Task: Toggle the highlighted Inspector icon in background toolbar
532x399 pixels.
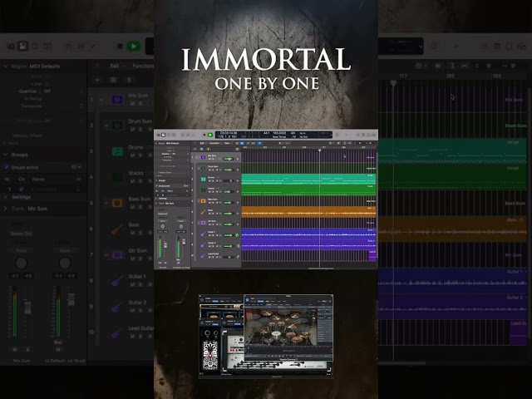Action: click(22, 46)
